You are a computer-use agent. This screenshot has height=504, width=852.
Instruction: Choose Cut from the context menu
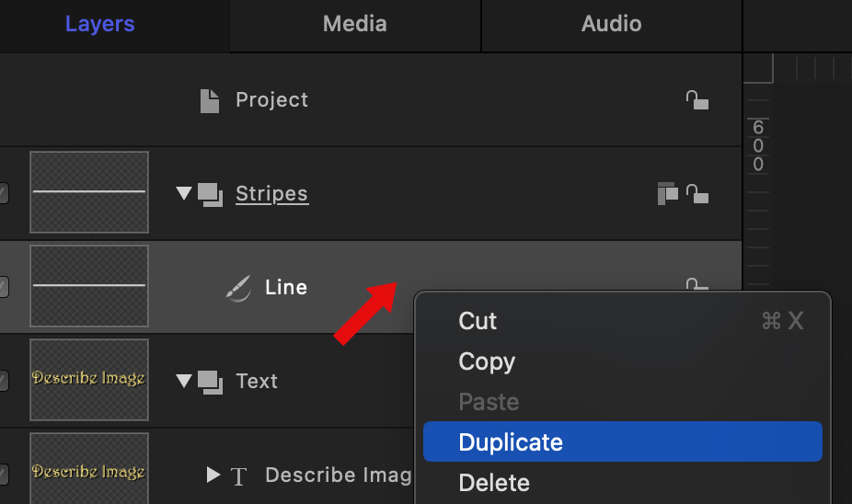coord(478,321)
